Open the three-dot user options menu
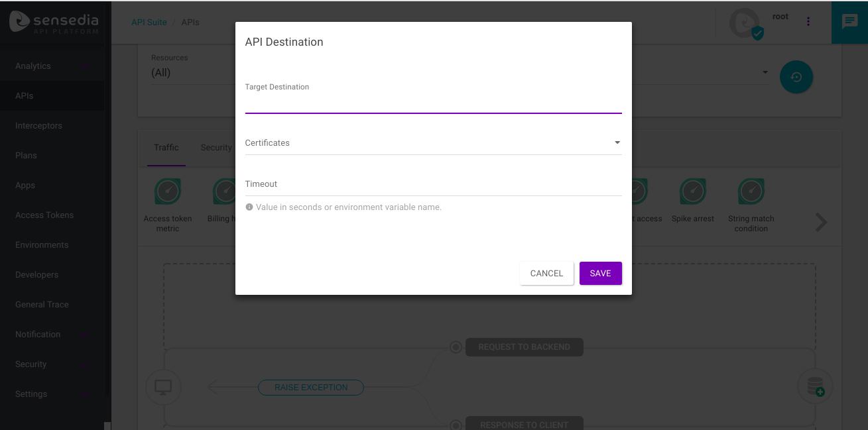868x430 pixels. (808, 22)
